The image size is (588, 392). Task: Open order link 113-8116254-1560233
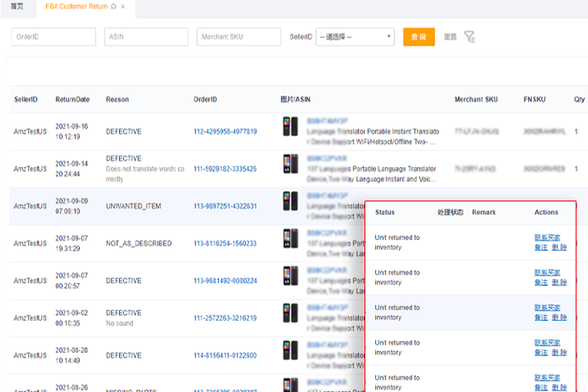pyautogui.click(x=225, y=244)
